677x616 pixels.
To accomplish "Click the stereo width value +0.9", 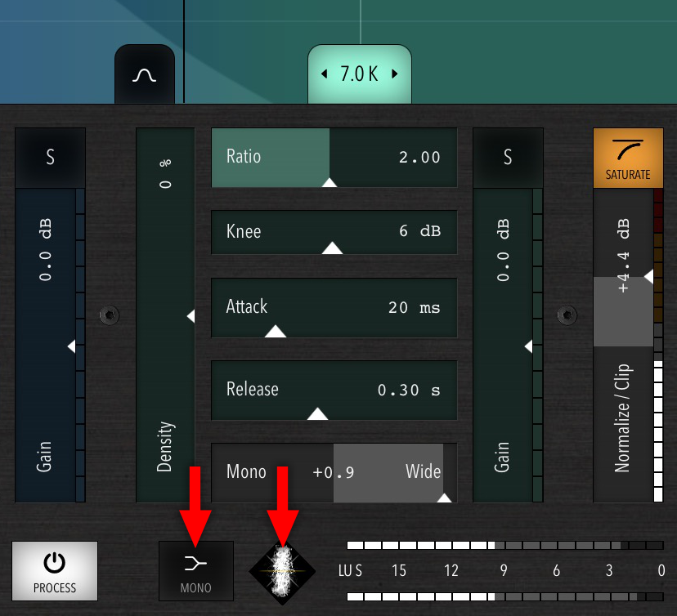I will click(333, 472).
